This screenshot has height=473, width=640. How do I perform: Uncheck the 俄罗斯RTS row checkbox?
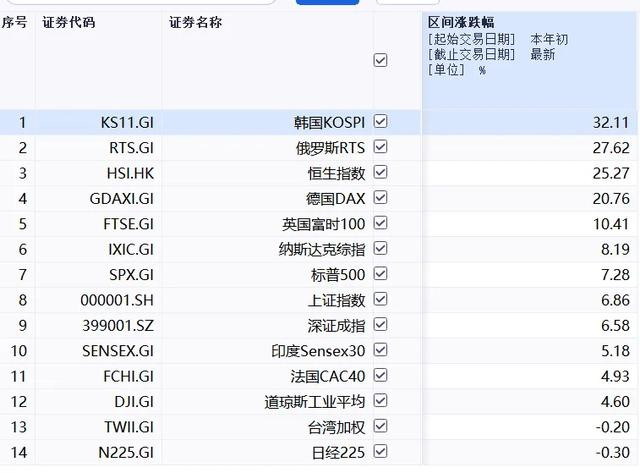pyautogui.click(x=380, y=147)
